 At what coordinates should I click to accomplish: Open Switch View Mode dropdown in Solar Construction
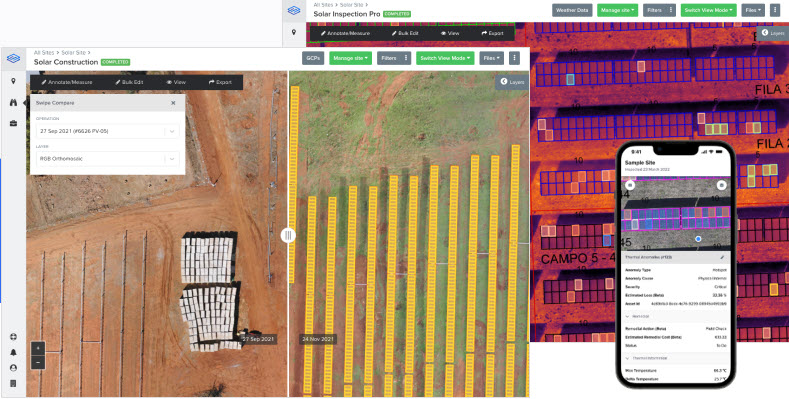(445, 58)
